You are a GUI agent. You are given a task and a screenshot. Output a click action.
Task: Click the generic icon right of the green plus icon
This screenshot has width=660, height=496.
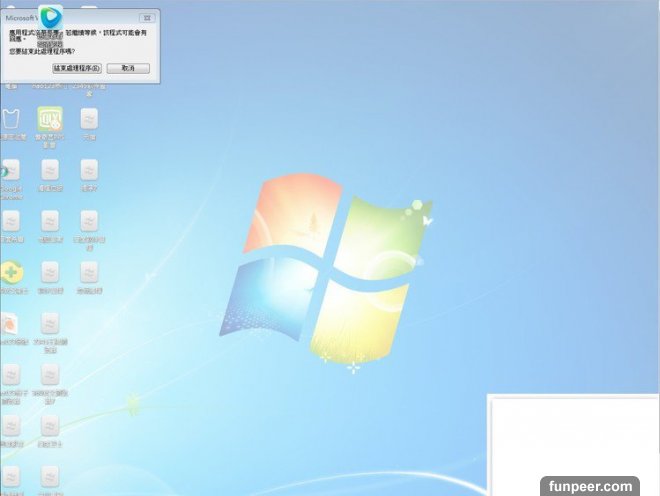click(x=50, y=272)
